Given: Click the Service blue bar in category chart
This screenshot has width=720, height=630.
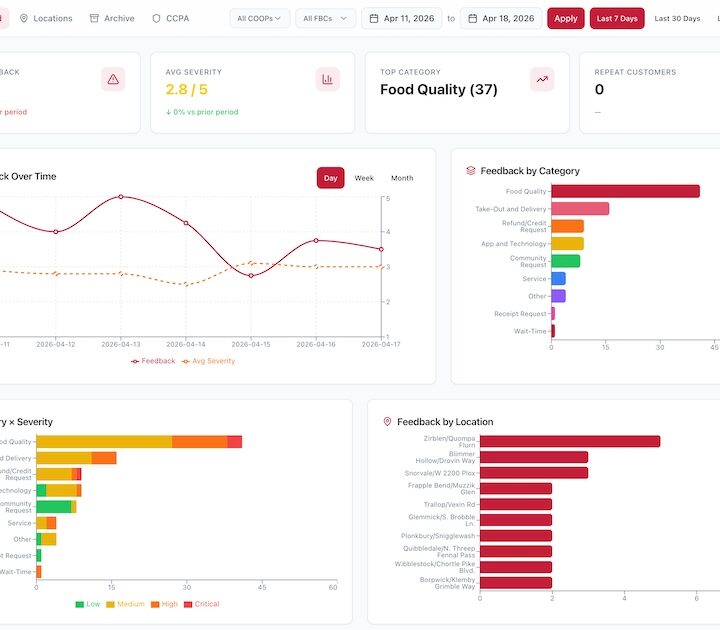Looking at the screenshot, I should tap(558, 278).
